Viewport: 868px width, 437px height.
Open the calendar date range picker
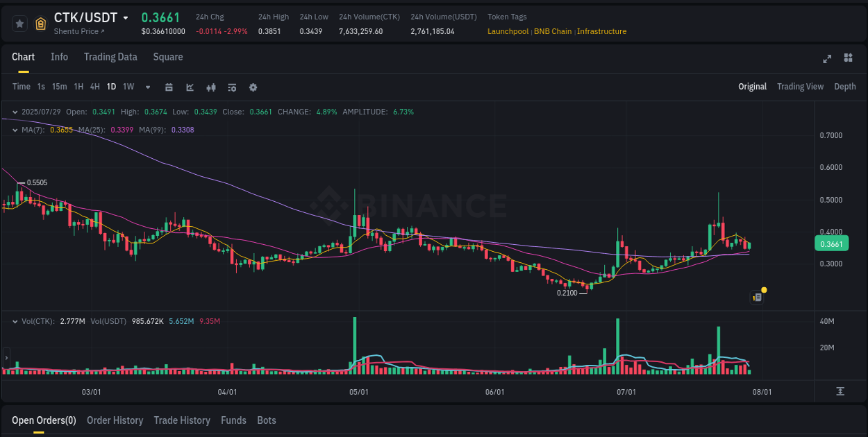(x=169, y=87)
